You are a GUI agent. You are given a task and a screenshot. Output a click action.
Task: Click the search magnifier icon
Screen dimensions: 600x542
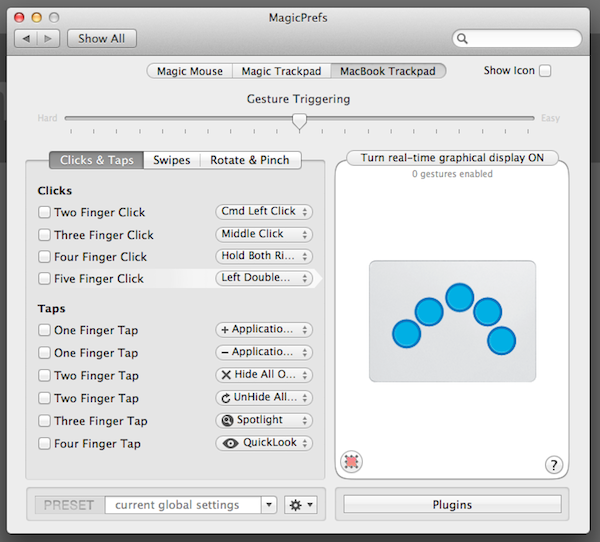tap(462, 39)
